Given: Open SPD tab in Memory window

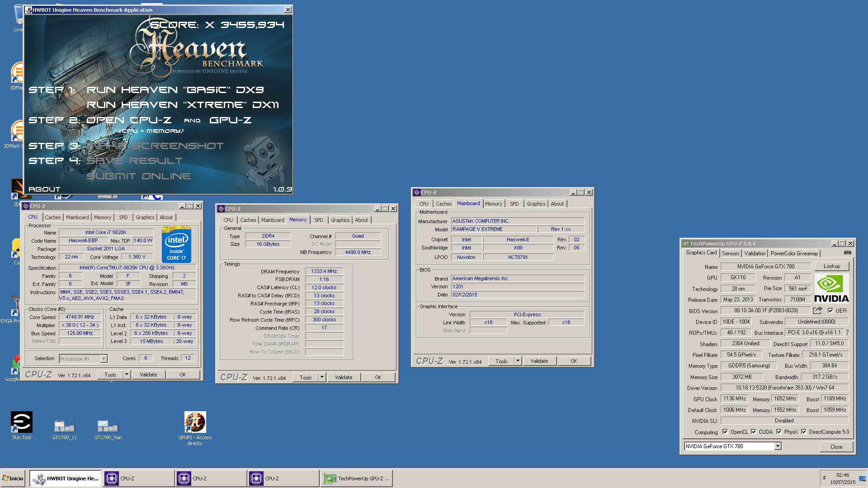Looking at the screenshot, I should tap(319, 220).
